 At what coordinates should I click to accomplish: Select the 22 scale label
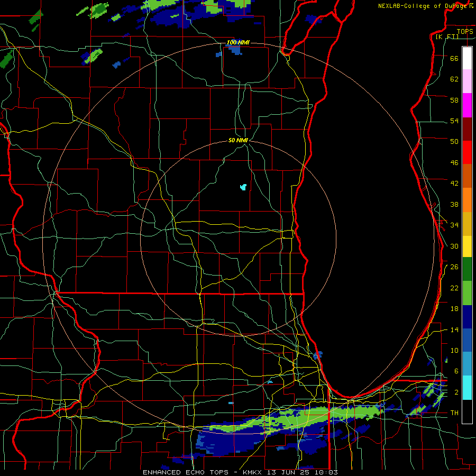pyautogui.click(x=454, y=288)
